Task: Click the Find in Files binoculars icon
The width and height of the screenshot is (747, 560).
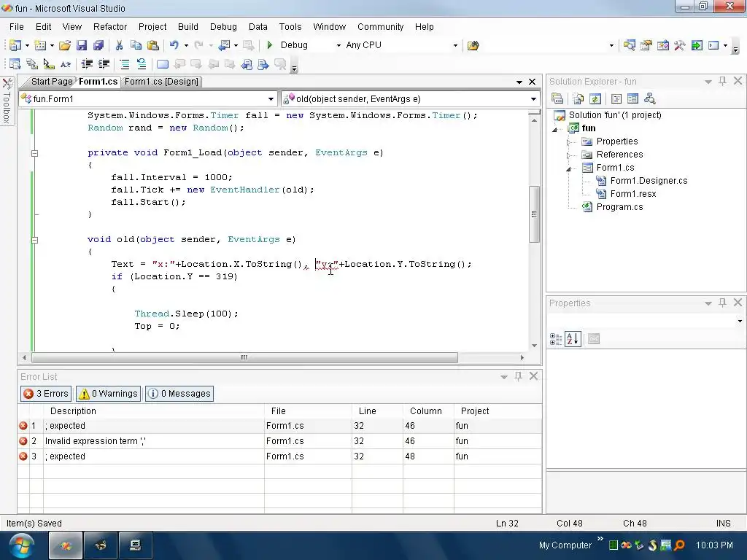Action: [473, 45]
